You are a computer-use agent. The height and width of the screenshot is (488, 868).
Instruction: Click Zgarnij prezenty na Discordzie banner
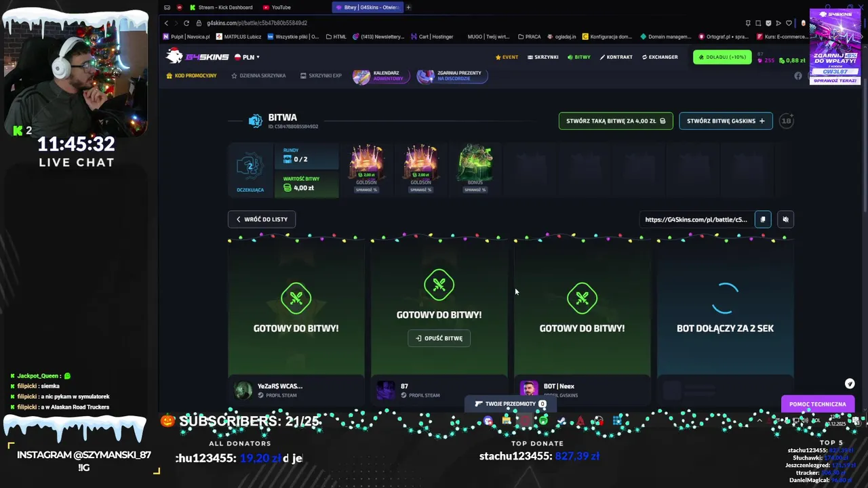(x=452, y=76)
